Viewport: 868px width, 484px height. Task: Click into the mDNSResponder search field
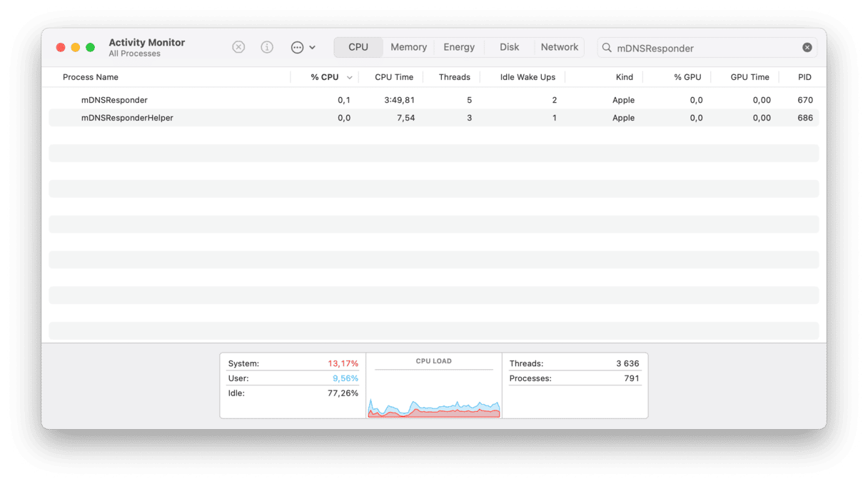703,48
